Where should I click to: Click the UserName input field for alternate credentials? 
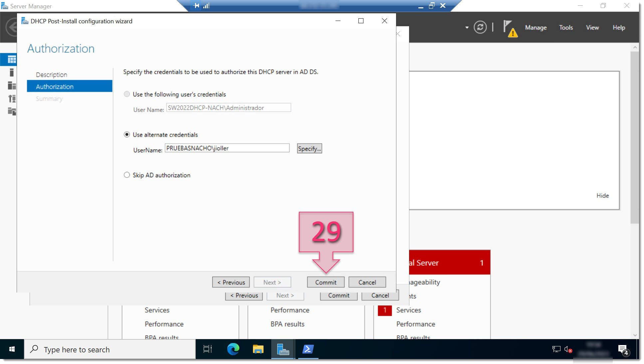pyautogui.click(x=227, y=148)
